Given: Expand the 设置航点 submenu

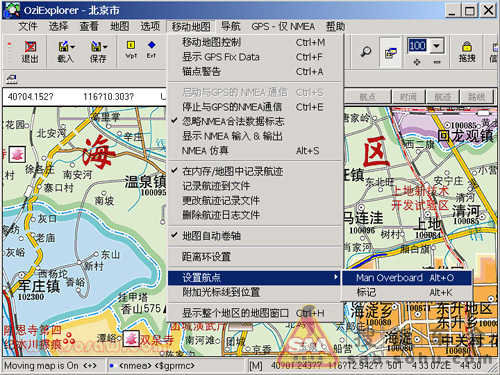Looking at the screenshot, I should [255, 277].
